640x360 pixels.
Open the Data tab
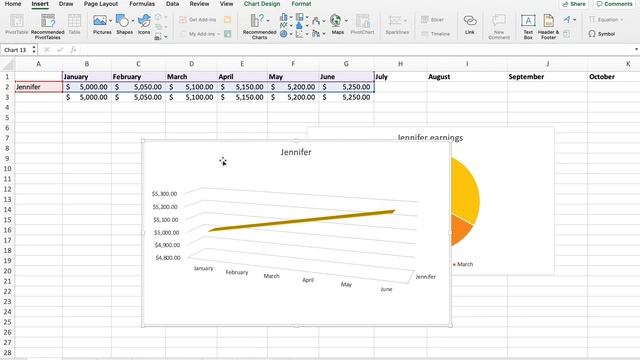point(172,4)
